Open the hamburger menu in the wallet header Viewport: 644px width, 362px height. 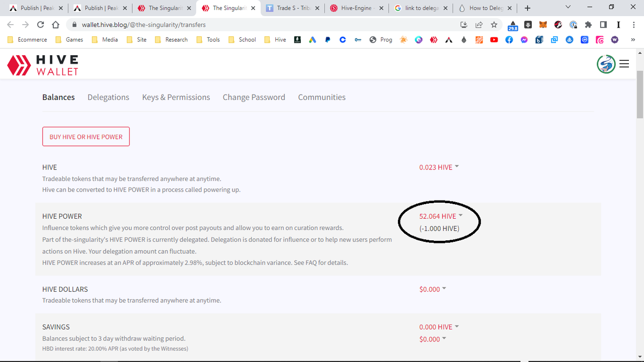[x=624, y=64]
